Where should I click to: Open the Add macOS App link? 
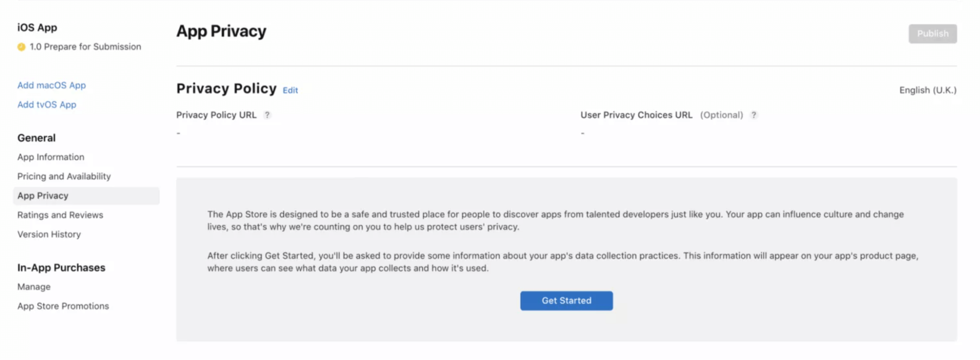(x=51, y=85)
